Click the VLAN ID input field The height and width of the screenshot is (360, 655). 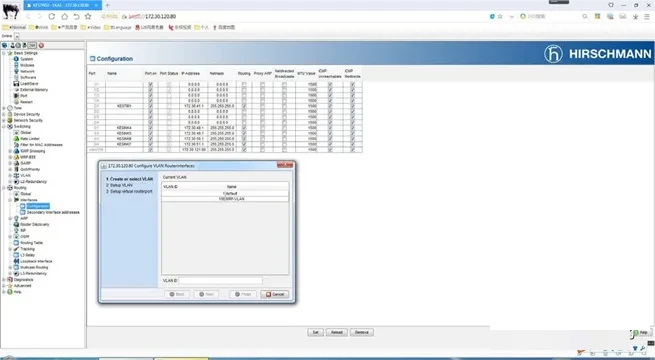[221, 281]
